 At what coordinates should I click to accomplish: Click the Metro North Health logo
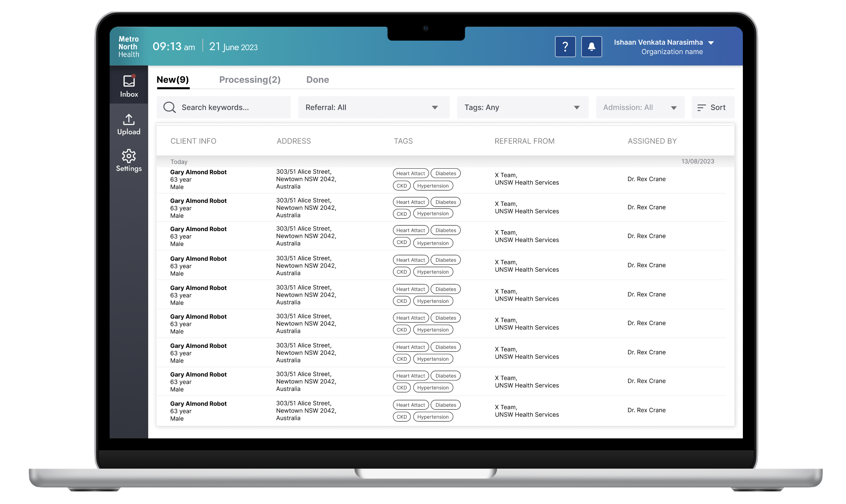click(x=129, y=47)
